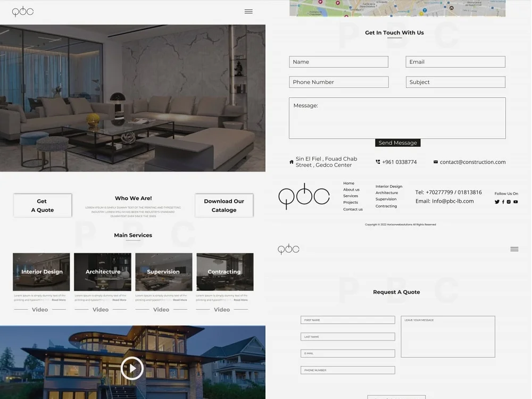
Task: Click the Leave Your Message text area
Action: tap(447, 337)
